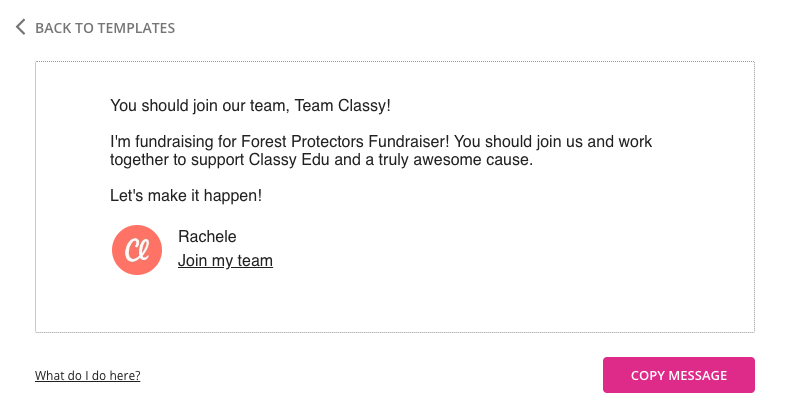Click the phrase "Team Classy!" in the heading

[342, 106]
